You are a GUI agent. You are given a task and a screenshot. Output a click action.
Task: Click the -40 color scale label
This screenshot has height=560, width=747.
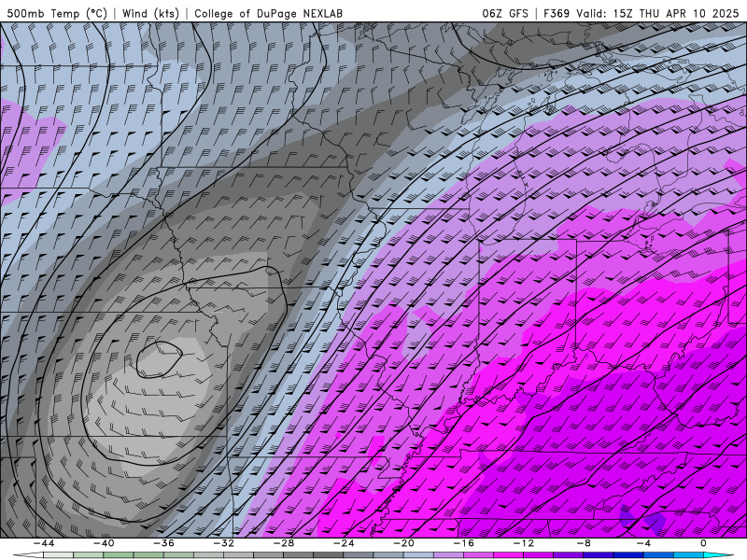point(104,543)
